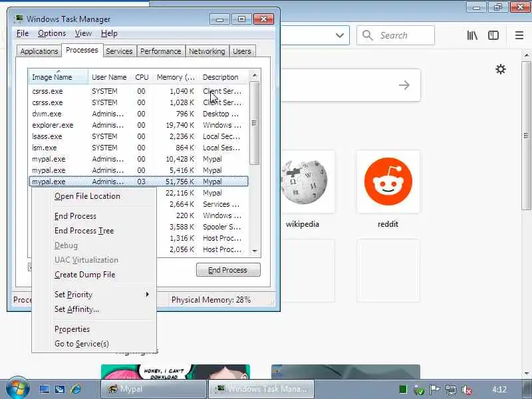Sort by User Name column header
This screenshot has width=532, height=399.
[x=109, y=77]
